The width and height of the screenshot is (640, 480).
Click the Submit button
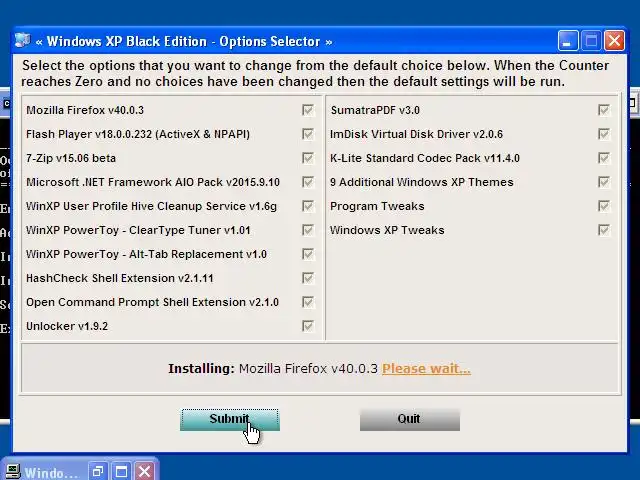point(230,420)
